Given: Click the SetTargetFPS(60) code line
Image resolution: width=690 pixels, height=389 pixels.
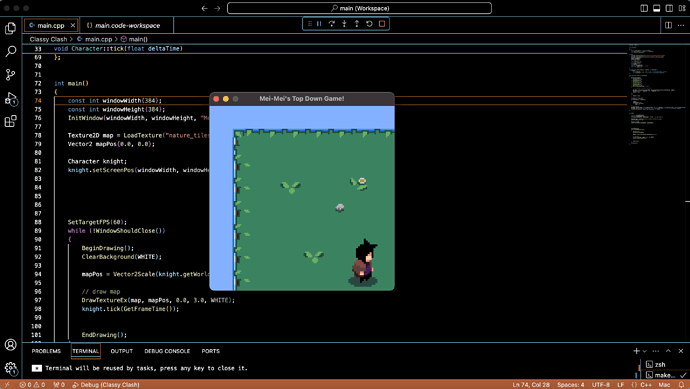Looking at the screenshot, I should (97, 222).
